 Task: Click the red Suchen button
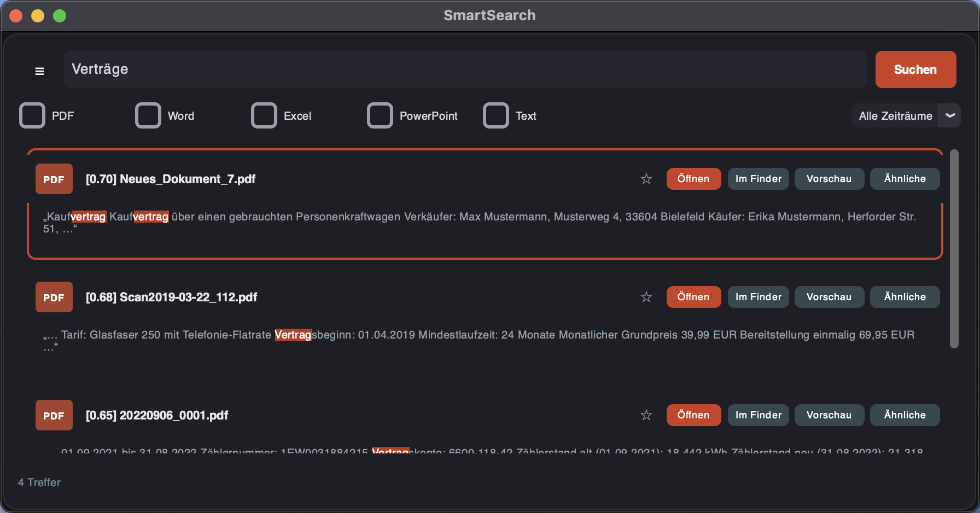[915, 69]
